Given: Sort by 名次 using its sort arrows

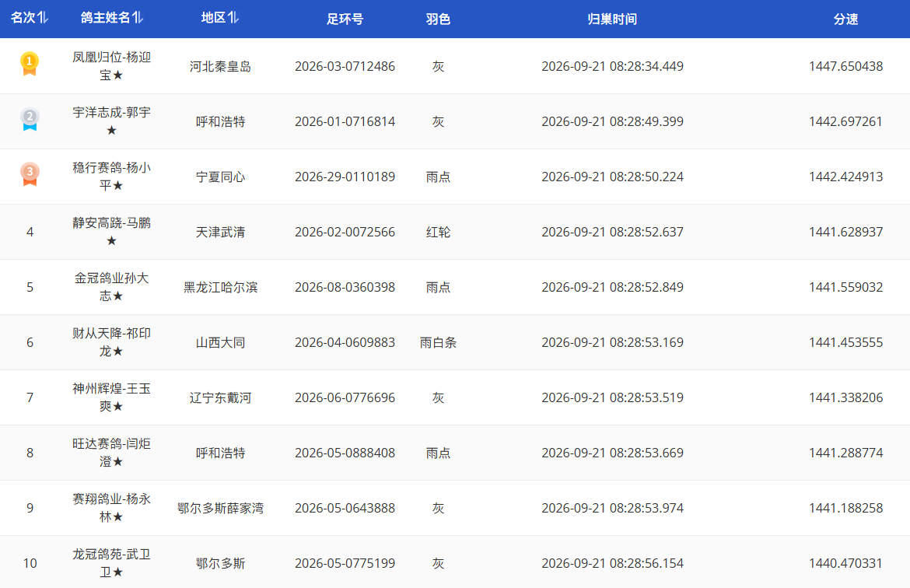Looking at the screenshot, I should tap(43, 18).
